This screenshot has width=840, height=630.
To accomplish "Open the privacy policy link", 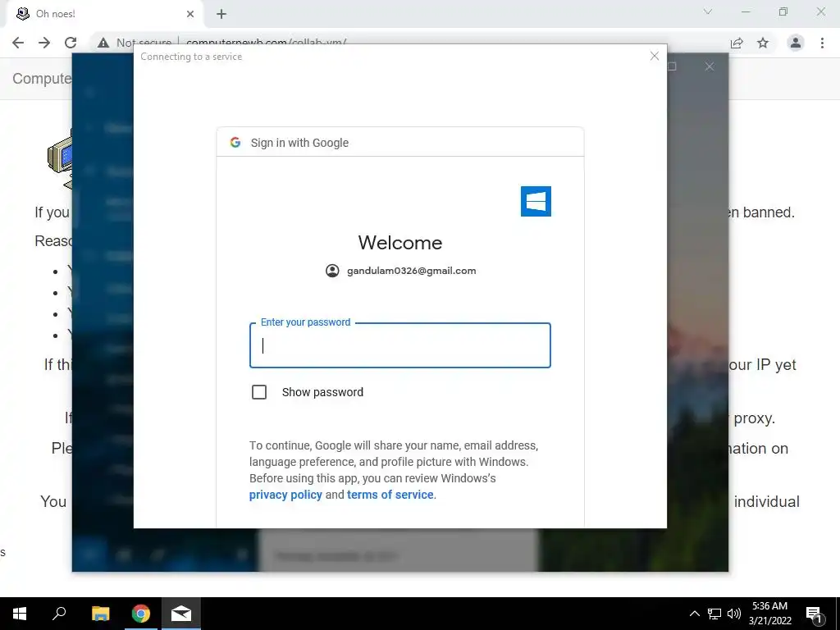I will pyautogui.click(x=285, y=495).
